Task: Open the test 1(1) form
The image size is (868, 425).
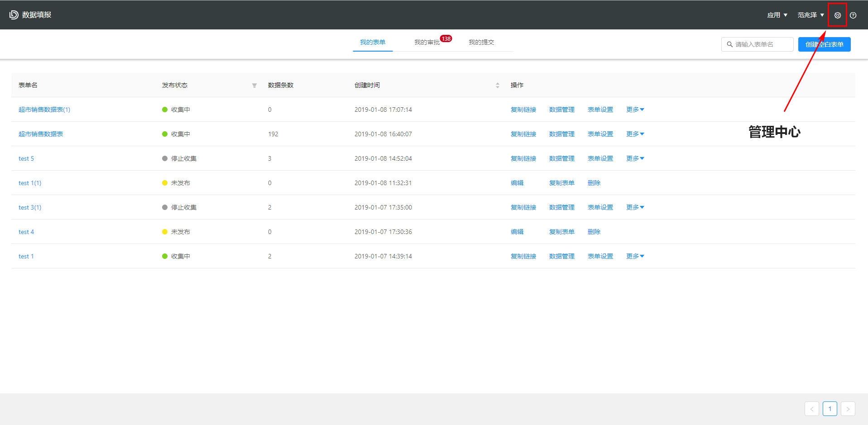Action: click(x=30, y=183)
